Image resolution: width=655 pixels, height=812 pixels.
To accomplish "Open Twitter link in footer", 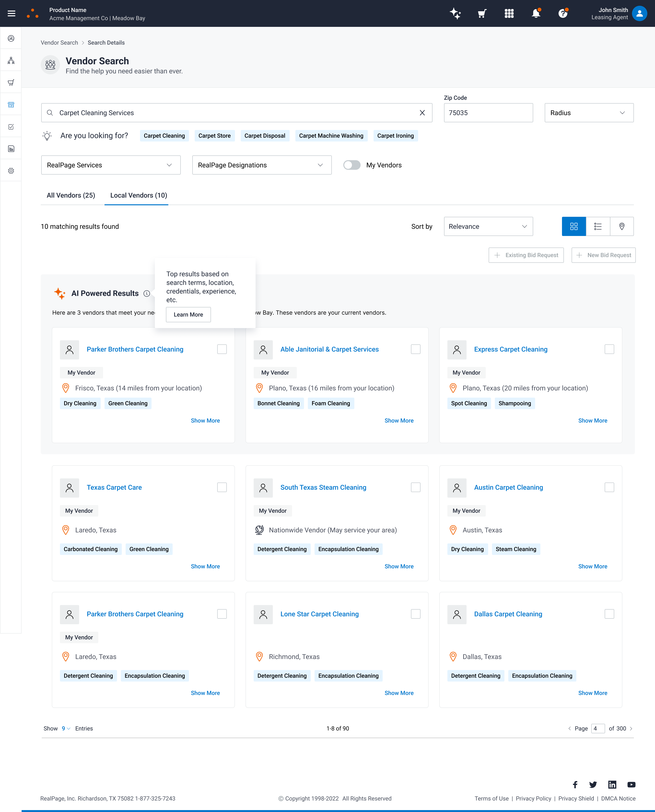I will coord(593,785).
